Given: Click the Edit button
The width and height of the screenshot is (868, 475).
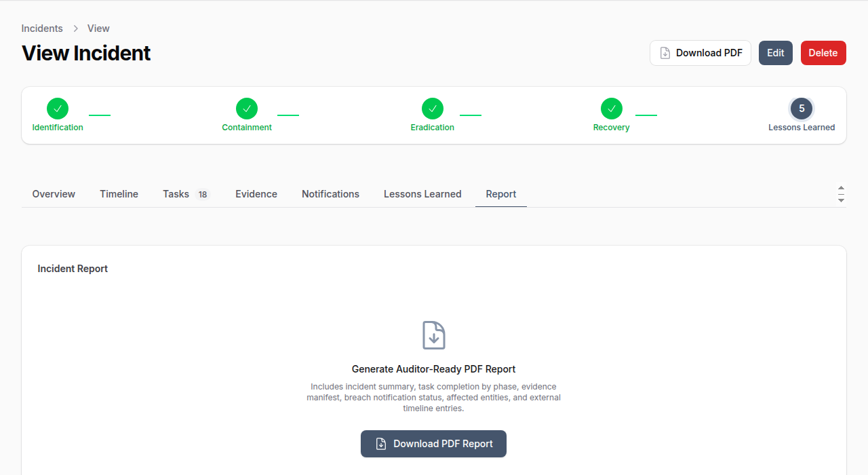Looking at the screenshot, I should point(775,53).
